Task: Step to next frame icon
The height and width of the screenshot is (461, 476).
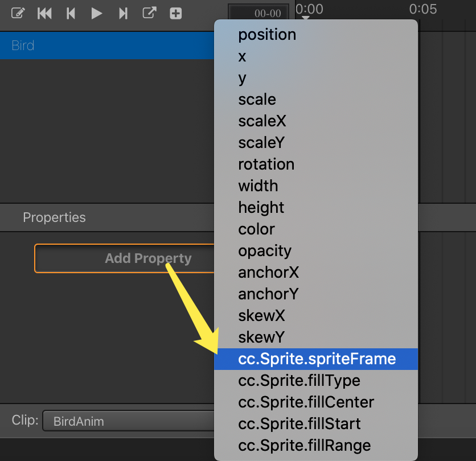Action: (123, 13)
